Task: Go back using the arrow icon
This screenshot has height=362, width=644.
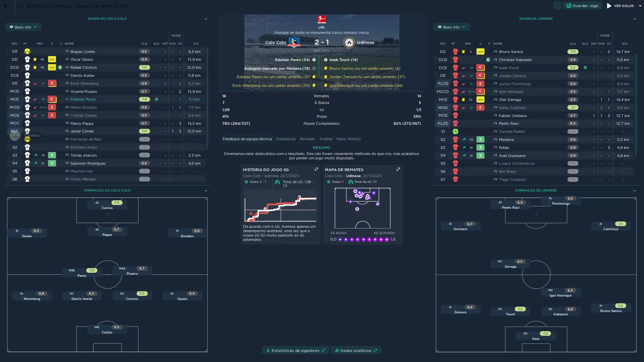Action: 6,6
